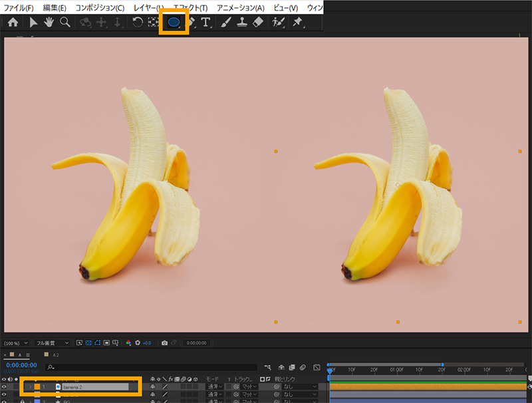Open blend mode 通常 dropdown for second layer
532x403 pixels.
[x=215, y=394]
